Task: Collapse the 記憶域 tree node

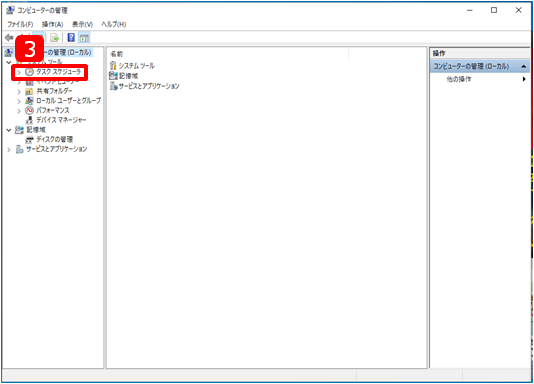Action: coord(9,130)
